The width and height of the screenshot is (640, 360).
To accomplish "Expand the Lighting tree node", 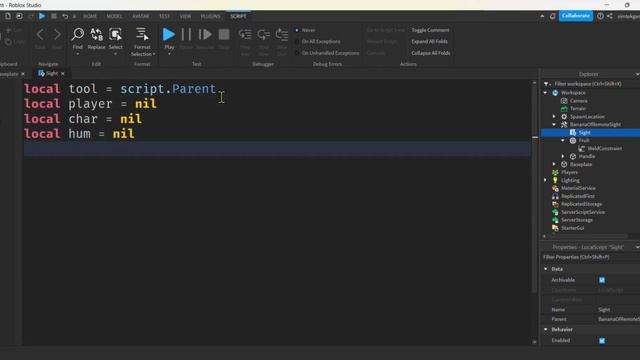I will click(546, 180).
